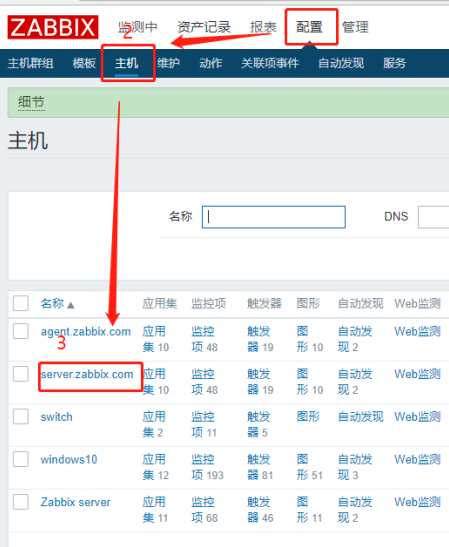Open the 配置 top menu
This screenshot has height=547, width=449.
[309, 27]
